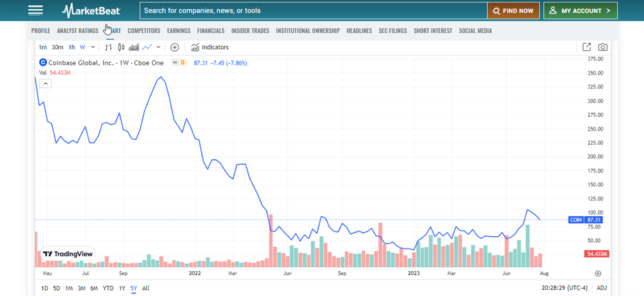Switch the time range to YTD
The width and height of the screenshot is (644, 296).
(x=108, y=288)
